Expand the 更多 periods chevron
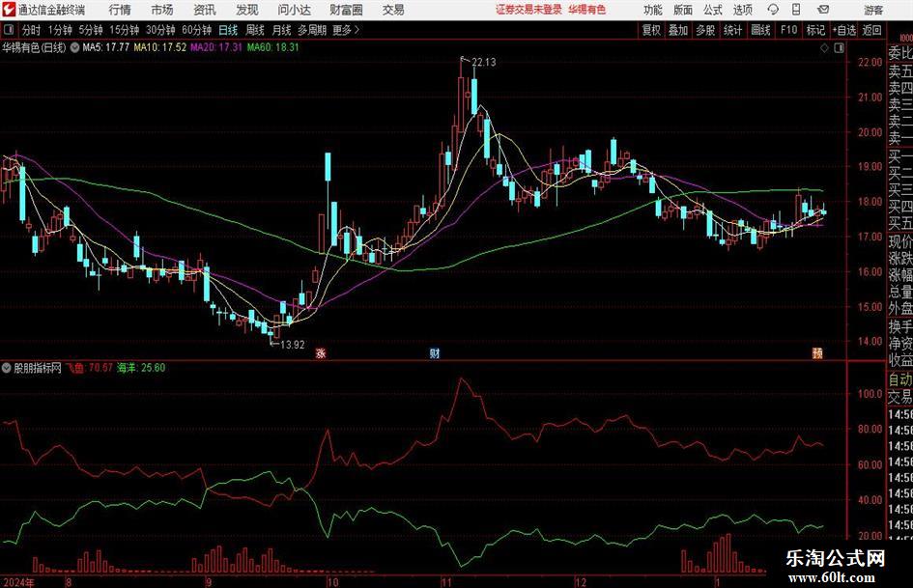Screen dimensions: 913x588 pyautogui.click(x=347, y=30)
